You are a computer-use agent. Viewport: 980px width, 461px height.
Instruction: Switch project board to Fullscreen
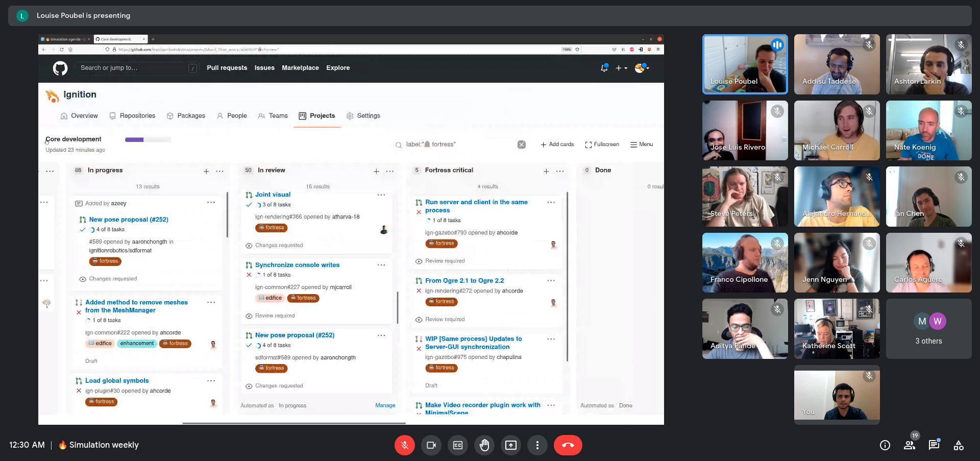coord(602,144)
